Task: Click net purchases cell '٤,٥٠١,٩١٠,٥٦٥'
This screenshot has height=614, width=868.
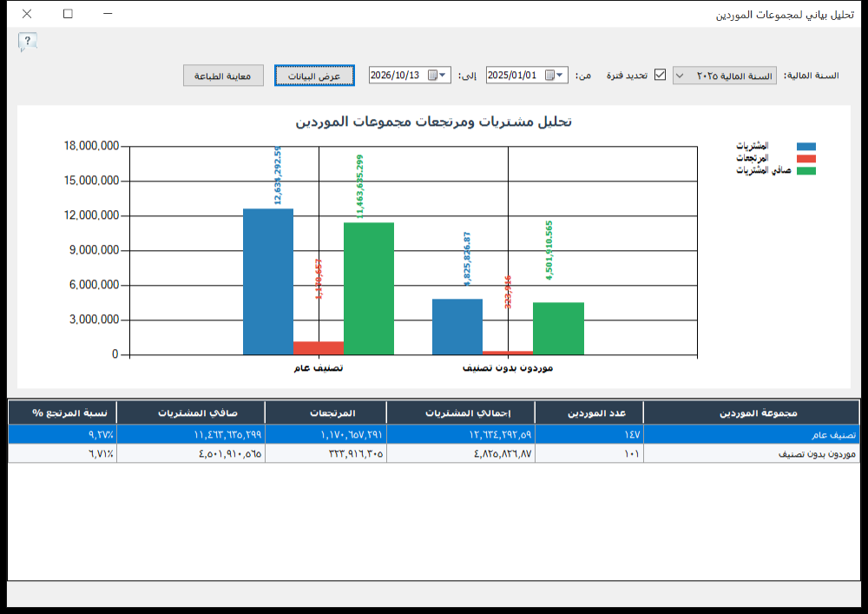Action: coord(191,453)
